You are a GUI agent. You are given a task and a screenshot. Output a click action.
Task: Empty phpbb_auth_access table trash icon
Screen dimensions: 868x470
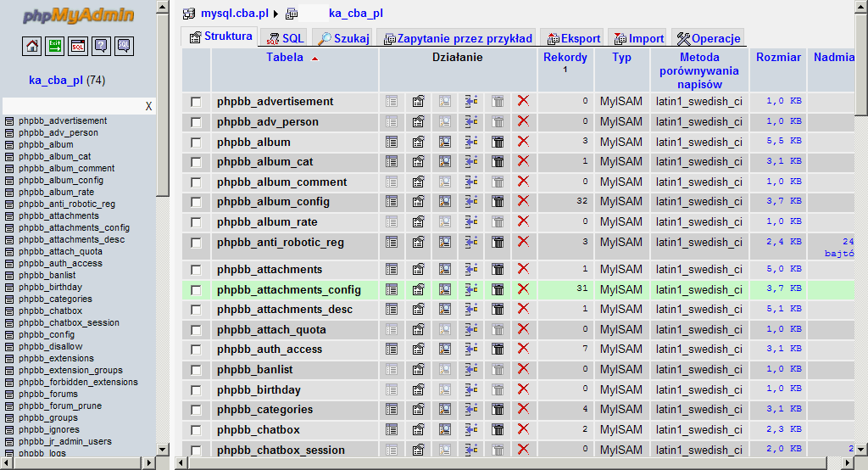[x=498, y=350]
